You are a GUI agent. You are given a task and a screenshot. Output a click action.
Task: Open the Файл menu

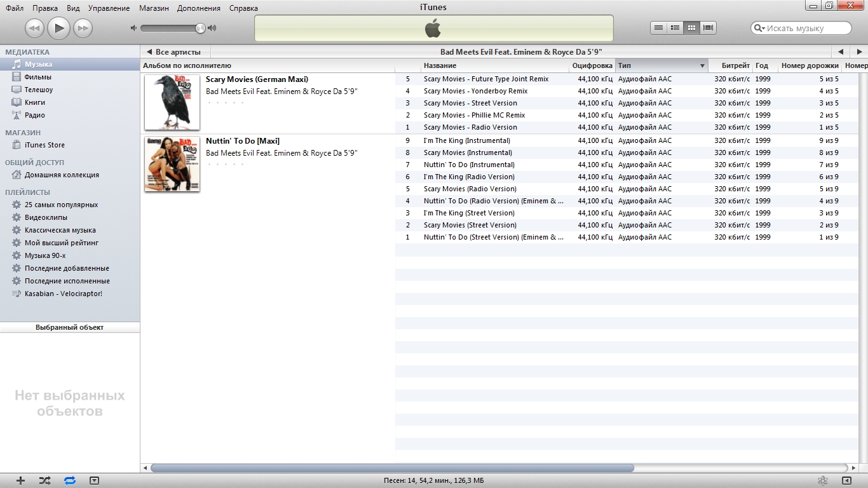[x=15, y=8]
